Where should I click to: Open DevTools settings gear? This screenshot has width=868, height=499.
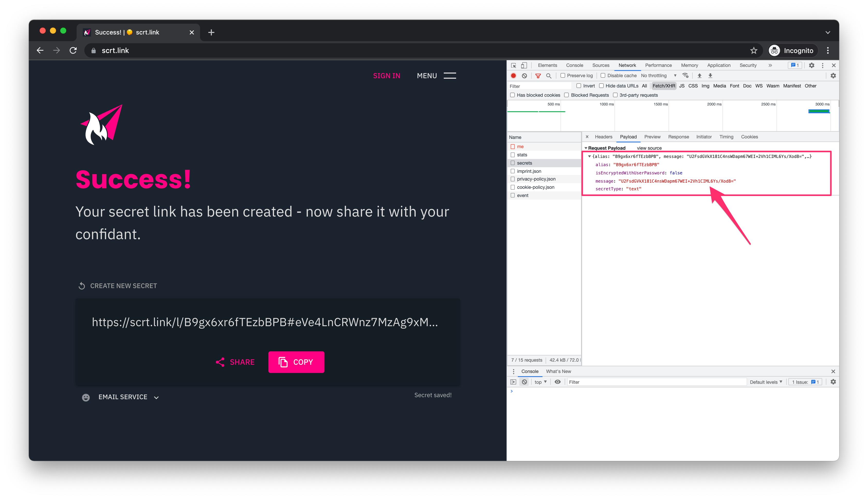click(811, 65)
